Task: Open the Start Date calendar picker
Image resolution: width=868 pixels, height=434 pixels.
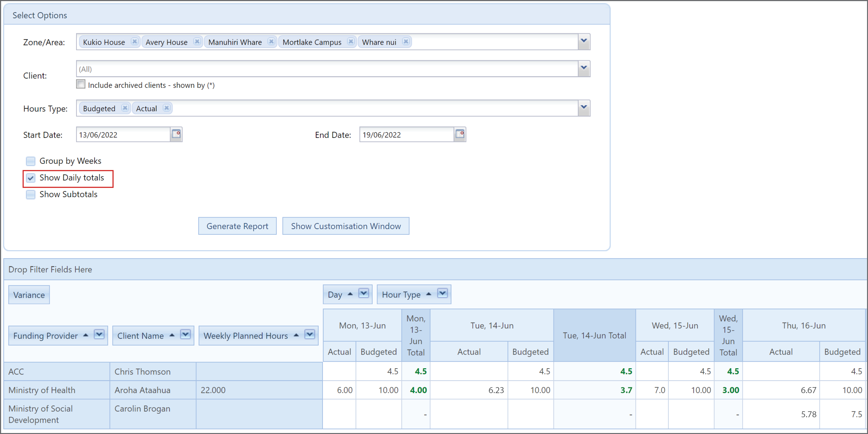Action: coord(176,134)
